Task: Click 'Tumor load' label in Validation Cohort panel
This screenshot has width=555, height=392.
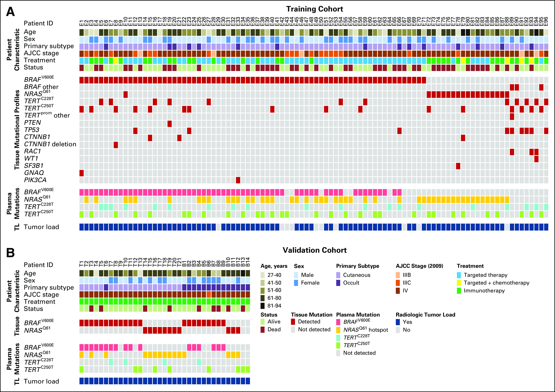Action: point(41,381)
